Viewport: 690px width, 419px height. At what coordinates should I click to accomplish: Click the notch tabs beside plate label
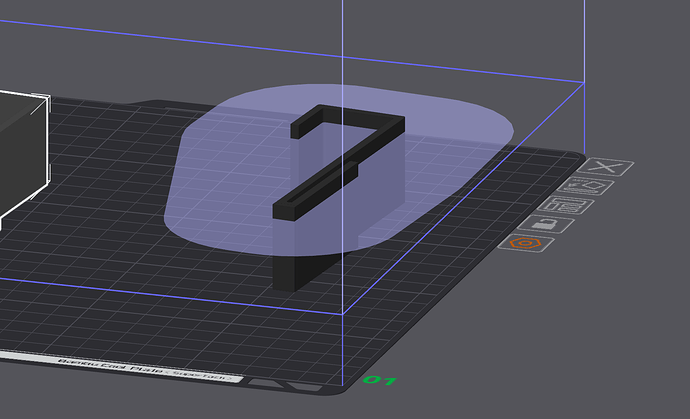(286, 385)
